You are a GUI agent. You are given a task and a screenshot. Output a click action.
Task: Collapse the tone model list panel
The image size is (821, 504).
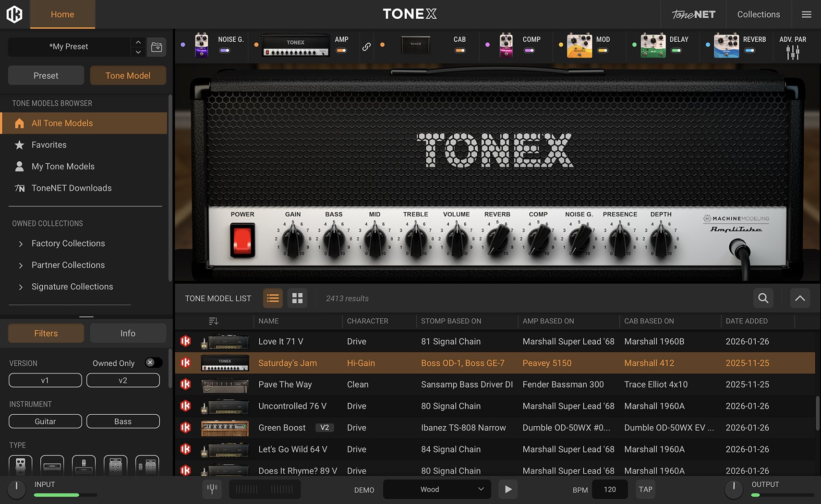(x=799, y=298)
